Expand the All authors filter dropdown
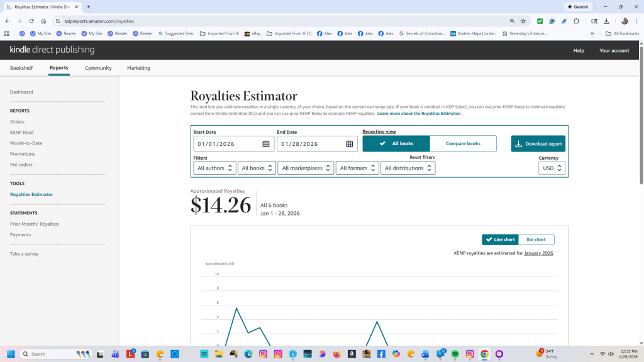 tap(214, 168)
